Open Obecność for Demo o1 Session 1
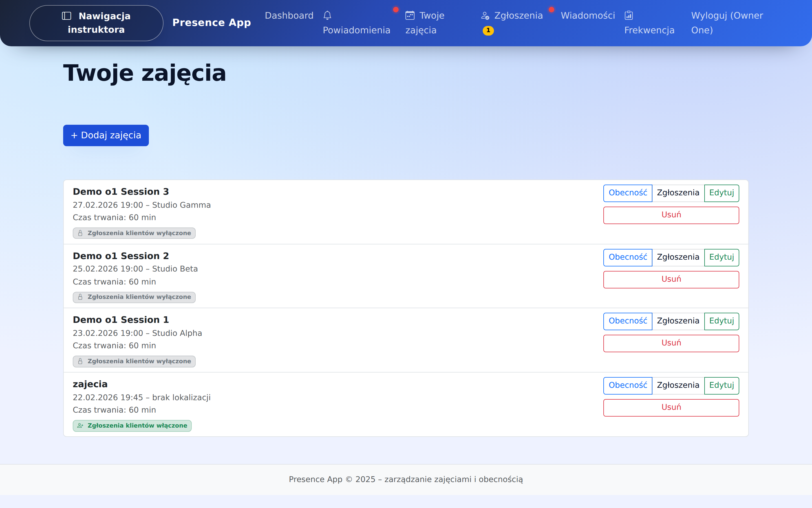Image resolution: width=812 pixels, height=508 pixels. tap(628, 321)
